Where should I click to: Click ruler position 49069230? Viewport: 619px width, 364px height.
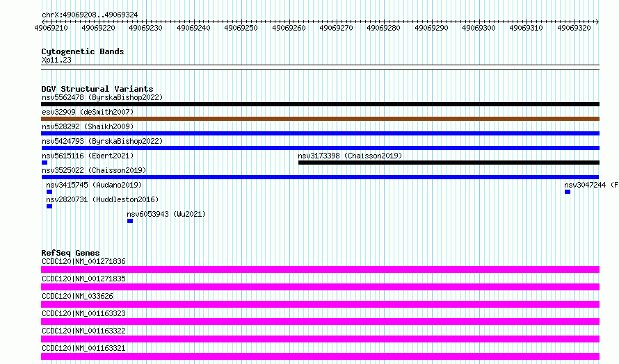tap(145, 28)
